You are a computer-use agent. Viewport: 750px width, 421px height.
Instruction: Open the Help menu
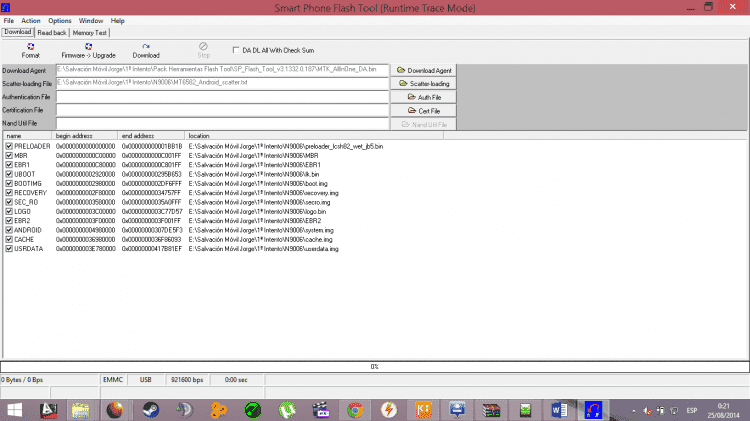(x=118, y=21)
